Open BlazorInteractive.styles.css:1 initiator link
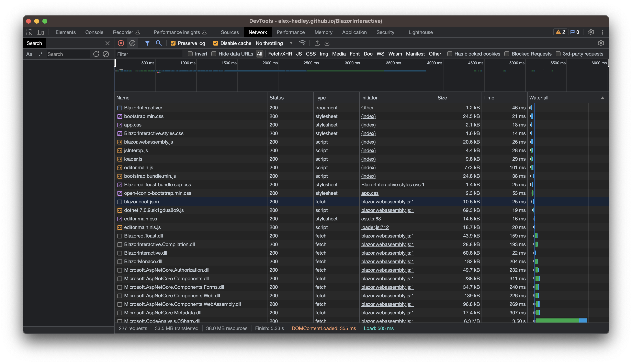 coord(393,185)
